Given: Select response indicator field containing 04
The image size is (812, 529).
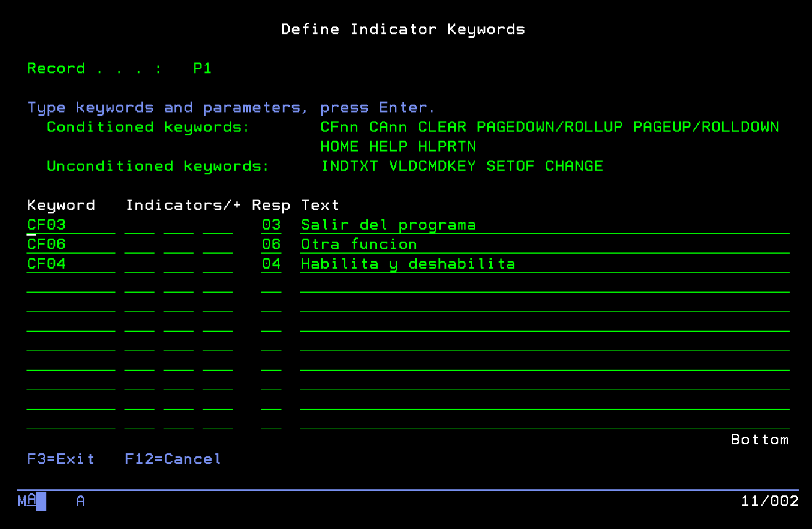Looking at the screenshot, I should pyautogui.click(x=271, y=264).
